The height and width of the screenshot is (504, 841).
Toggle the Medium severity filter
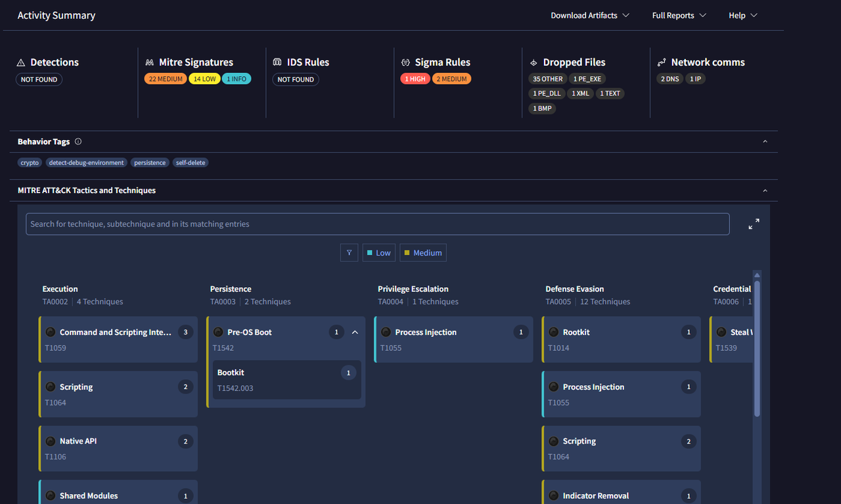(423, 252)
